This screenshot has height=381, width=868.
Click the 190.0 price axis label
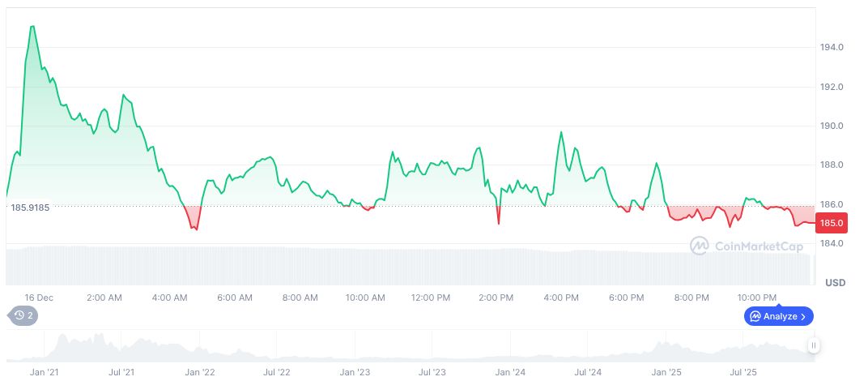[x=832, y=126]
